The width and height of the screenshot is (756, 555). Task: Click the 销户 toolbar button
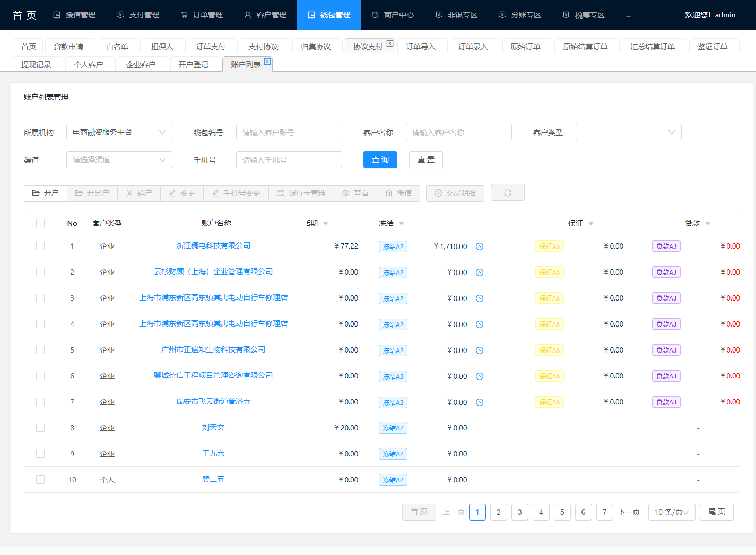139,193
